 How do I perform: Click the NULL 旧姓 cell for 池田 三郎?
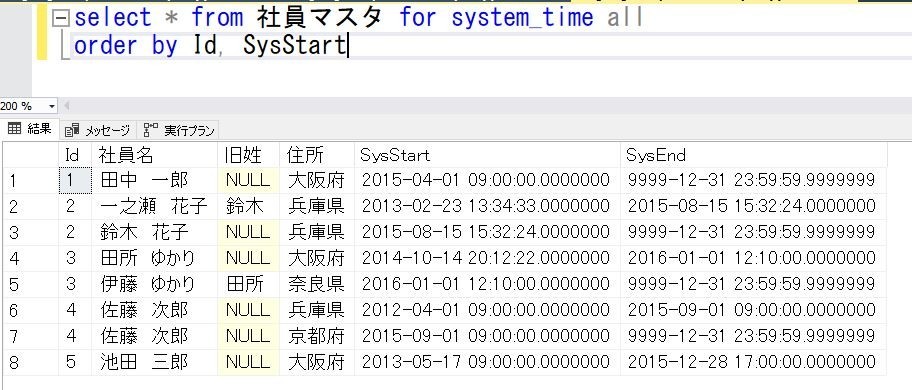click(x=248, y=362)
